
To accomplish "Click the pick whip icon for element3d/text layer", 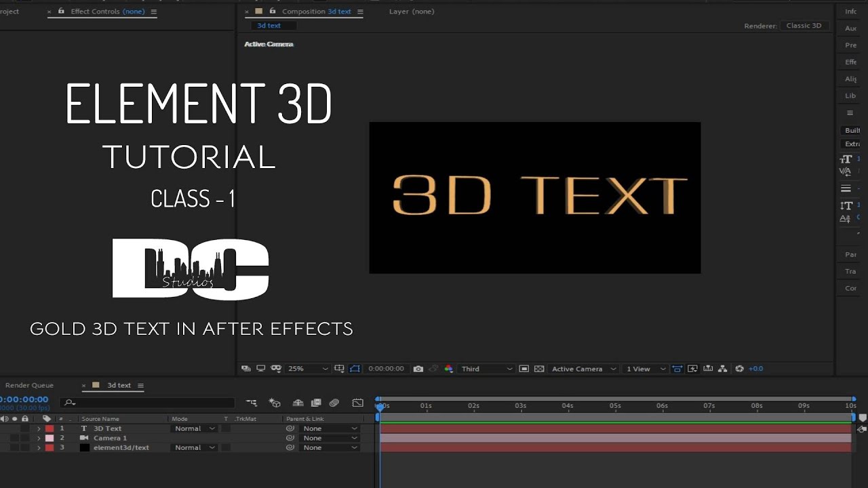I will pyautogui.click(x=290, y=447).
